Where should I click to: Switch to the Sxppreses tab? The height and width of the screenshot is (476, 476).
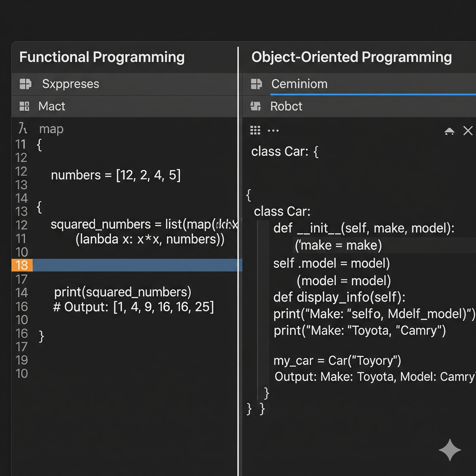(x=70, y=84)
